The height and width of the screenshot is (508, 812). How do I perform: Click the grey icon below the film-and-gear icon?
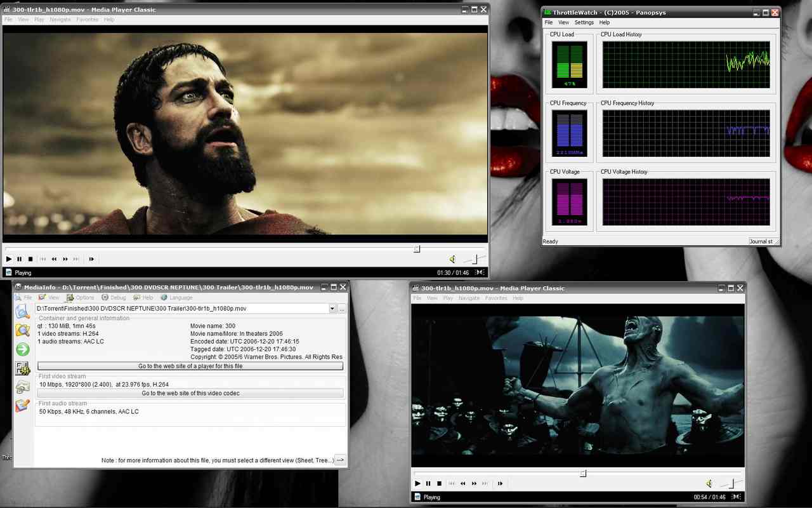coord(23,387)
